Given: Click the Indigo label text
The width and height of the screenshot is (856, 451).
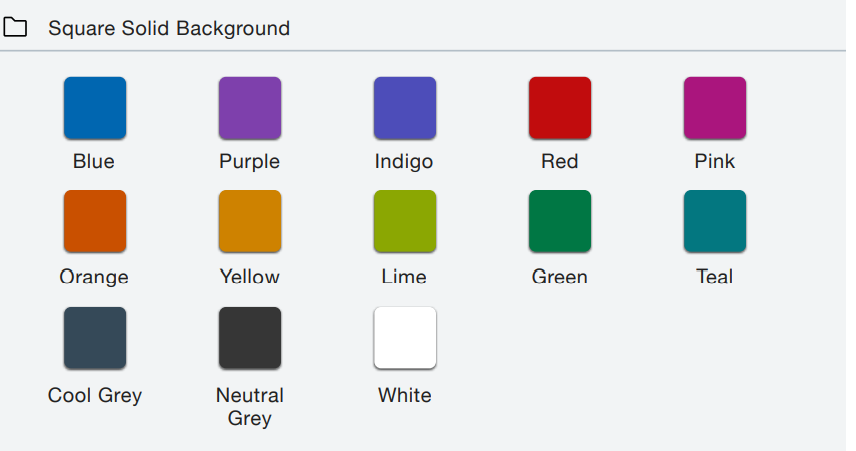Looking at the screenshot, I should tap(404, 162).
